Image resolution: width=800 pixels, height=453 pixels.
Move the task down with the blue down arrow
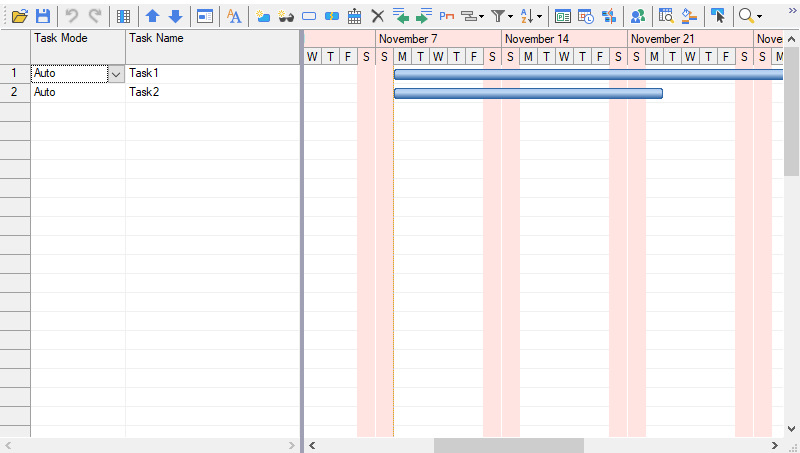point(175,16)
